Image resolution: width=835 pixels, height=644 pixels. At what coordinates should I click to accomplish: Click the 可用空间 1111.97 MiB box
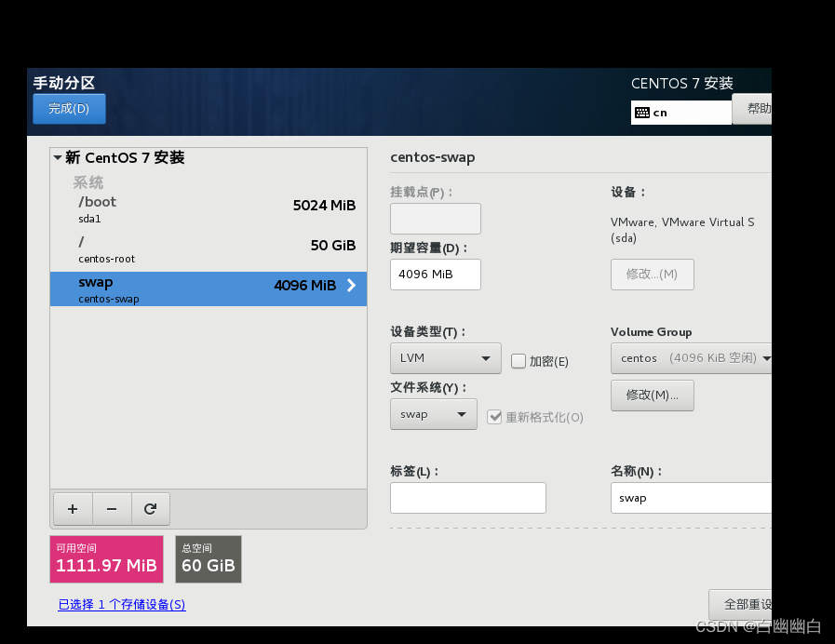pyautogui.click(x=106, y=559)
